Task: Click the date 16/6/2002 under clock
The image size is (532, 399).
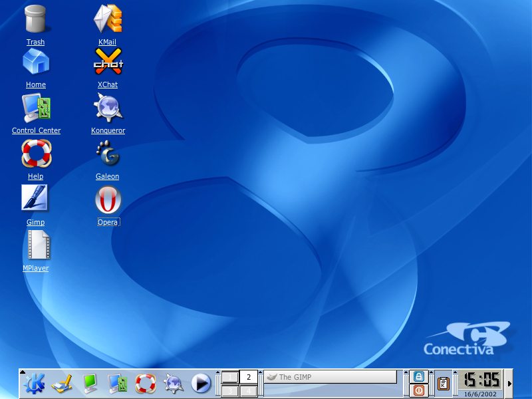Action: click(480, 394)
